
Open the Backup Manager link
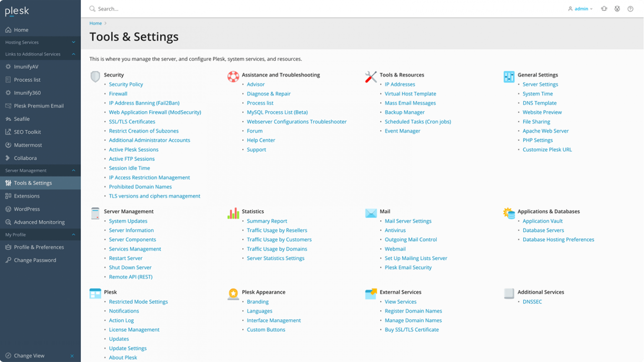(405, 112)
